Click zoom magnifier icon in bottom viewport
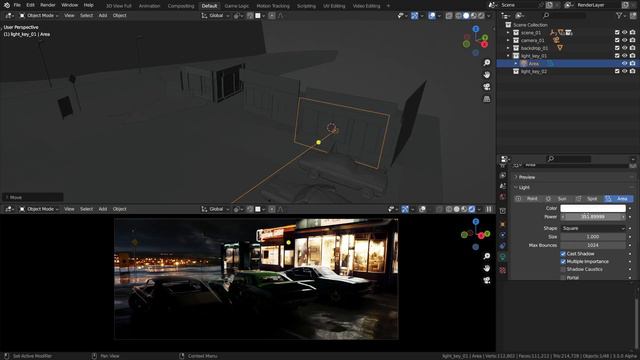 487,256
